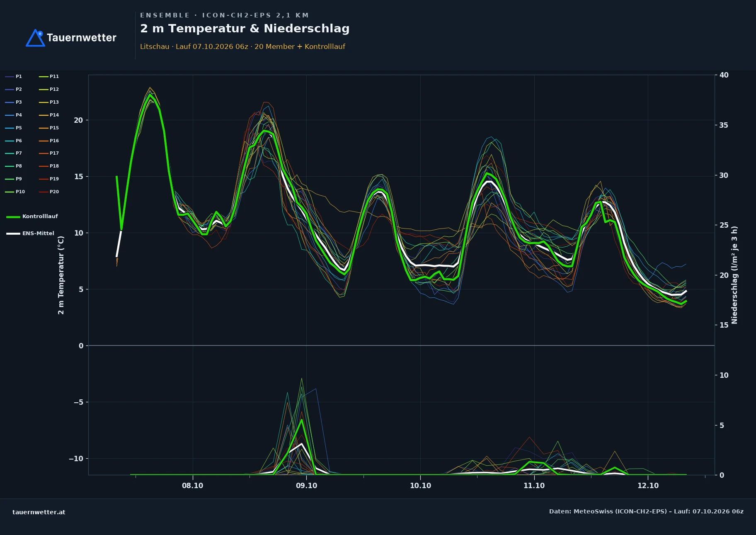Select the P17 legend entry
The width and height of the screenshot is (756, 535).
point(49,153)
